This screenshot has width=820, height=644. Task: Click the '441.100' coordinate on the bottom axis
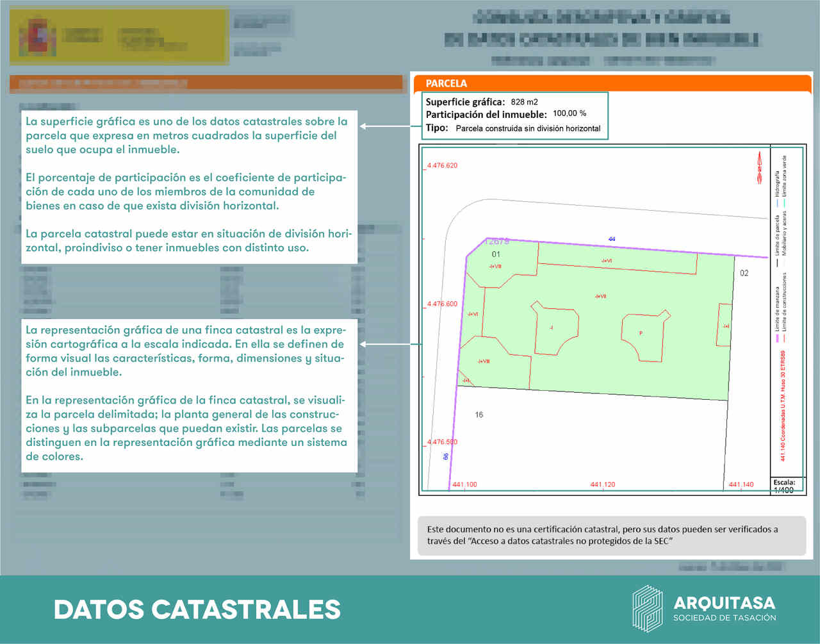click(464, 484)
